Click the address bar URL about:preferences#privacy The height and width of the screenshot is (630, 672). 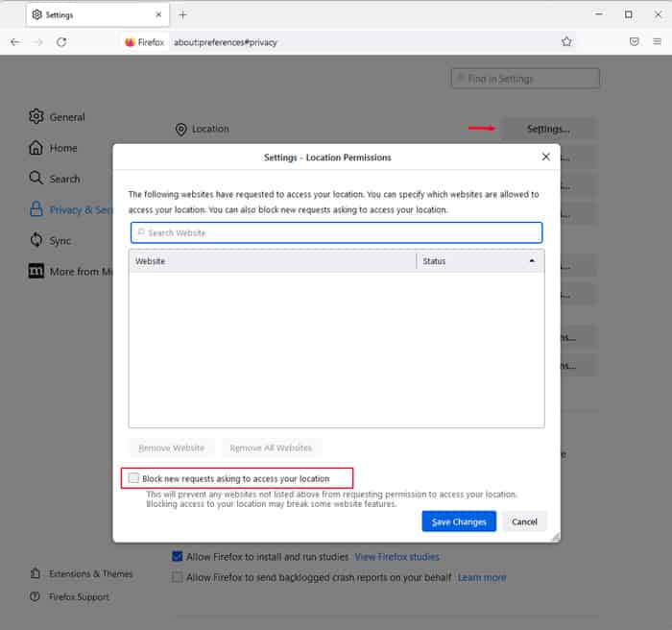[226, 42]
